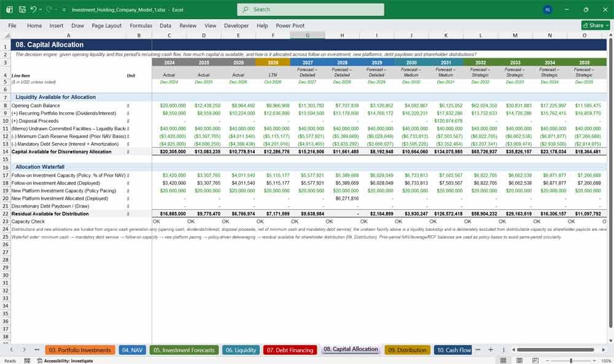The width and height of the screenshot is (614, 364).
Task: Click the Capacity Check label
Action: point(28,222)
